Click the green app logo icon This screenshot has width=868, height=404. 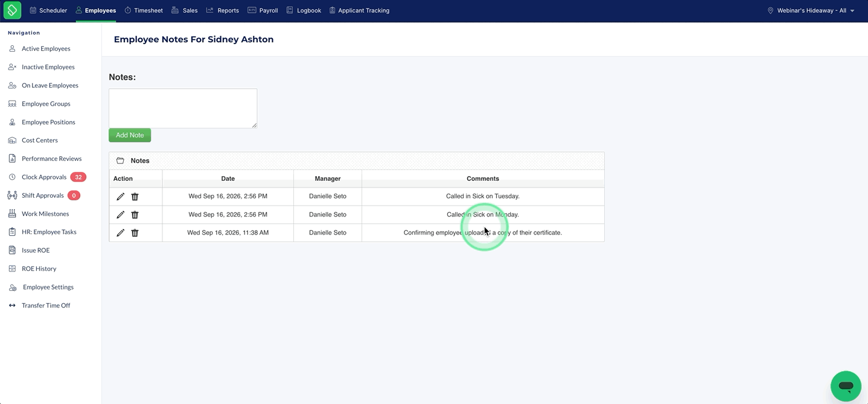12,10
